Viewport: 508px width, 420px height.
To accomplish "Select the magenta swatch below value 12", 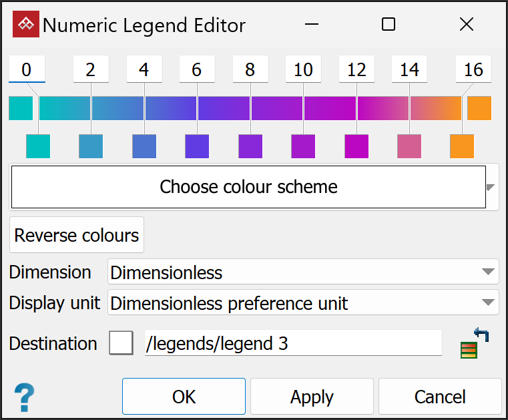I will click(356, 146).
